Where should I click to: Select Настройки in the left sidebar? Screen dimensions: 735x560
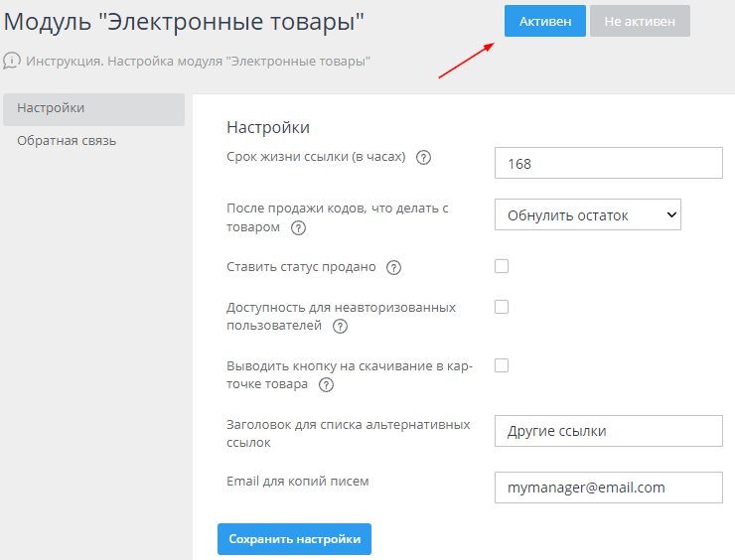click(93, 109)
